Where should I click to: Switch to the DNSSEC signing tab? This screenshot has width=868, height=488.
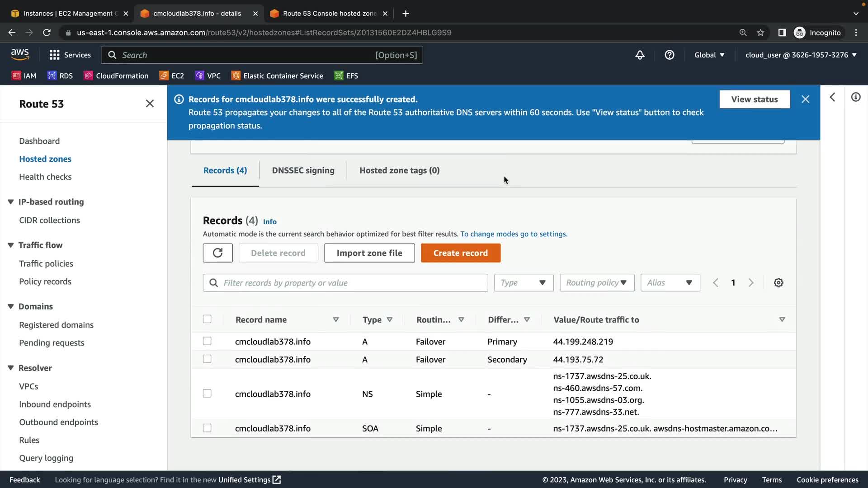303,170
